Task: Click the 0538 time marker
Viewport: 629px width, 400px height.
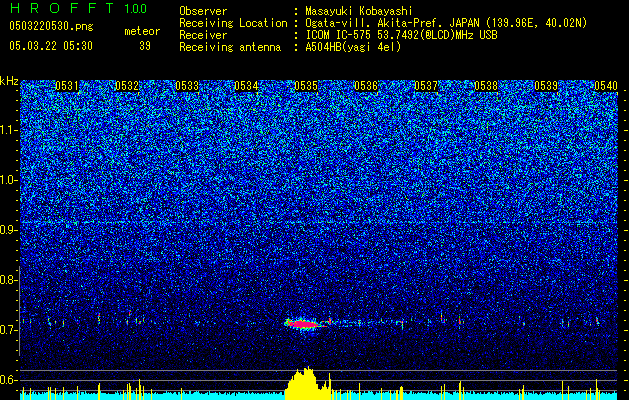Action: point(486,86)
